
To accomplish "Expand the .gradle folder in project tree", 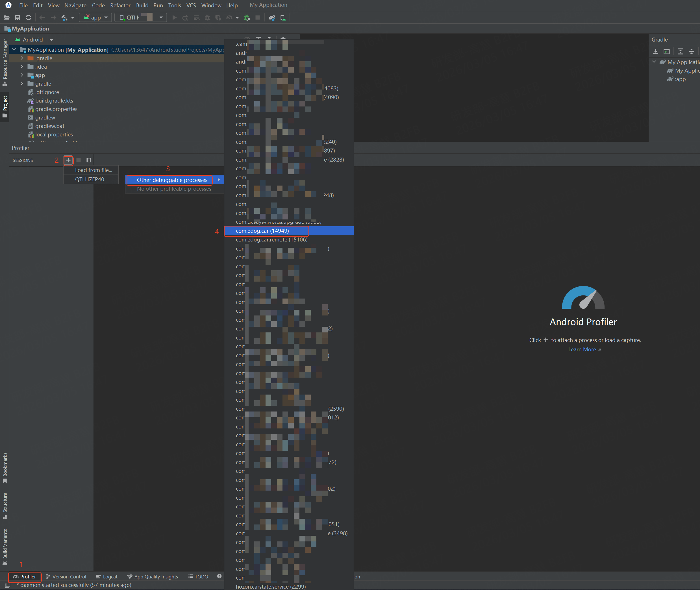I will pyautogui.click(x=22, y=58).
